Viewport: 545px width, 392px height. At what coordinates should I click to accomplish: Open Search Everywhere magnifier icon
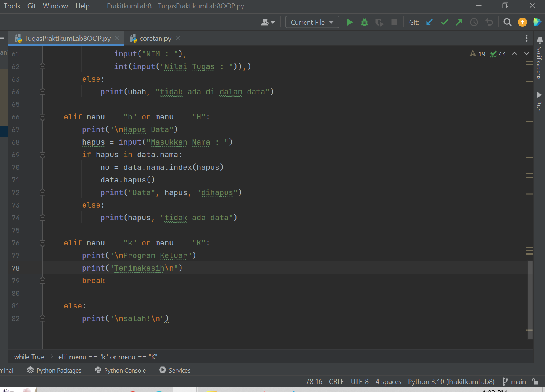(507, 22)
